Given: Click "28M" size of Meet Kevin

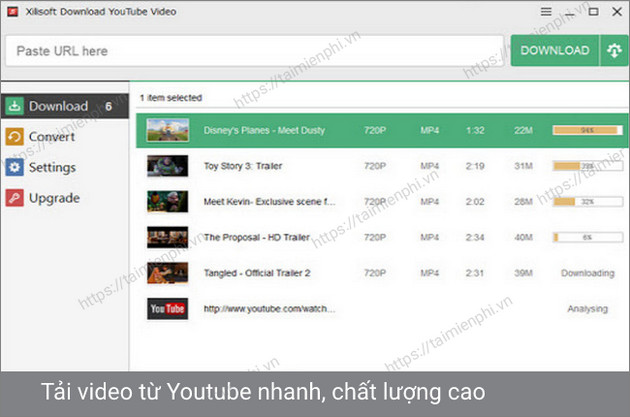Looking at the screenshot, I should pyautogui.click(x=523, y=202).
